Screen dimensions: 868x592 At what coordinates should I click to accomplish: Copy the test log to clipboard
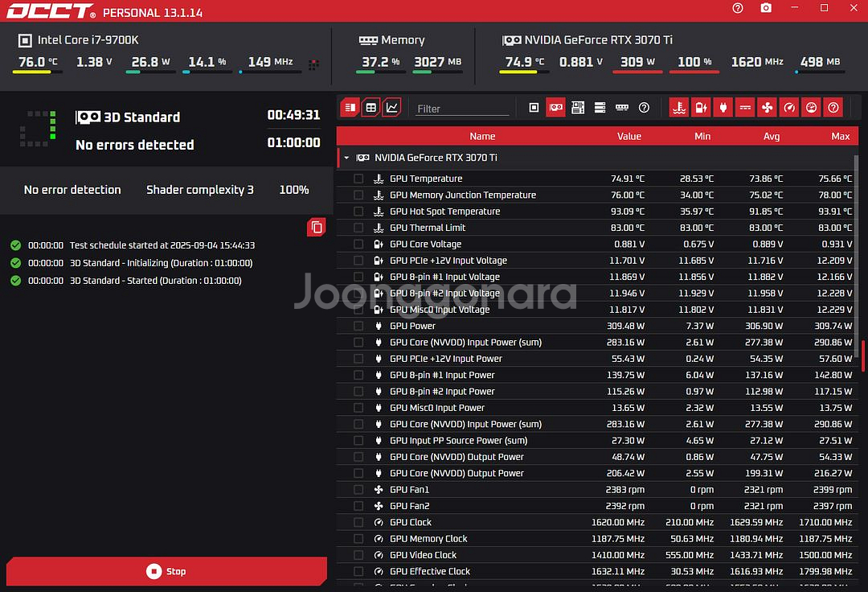coord(316,227)
